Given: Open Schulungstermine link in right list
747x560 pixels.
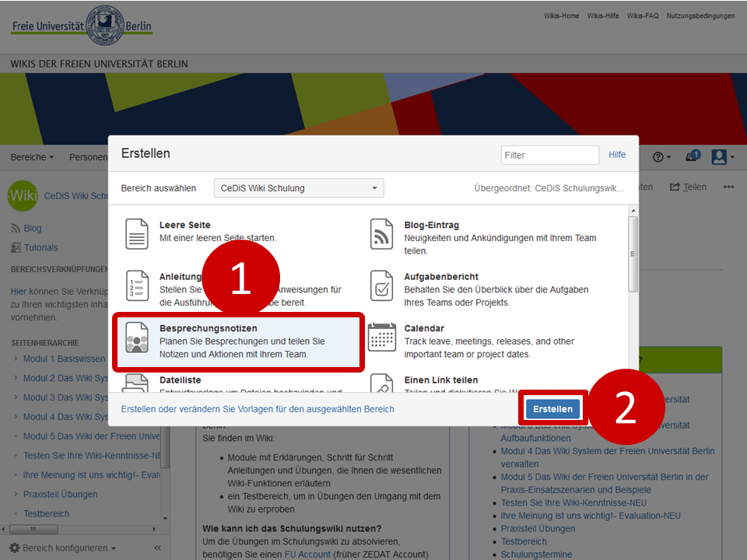Looking at the screenshot, I should tap(536, 555).
